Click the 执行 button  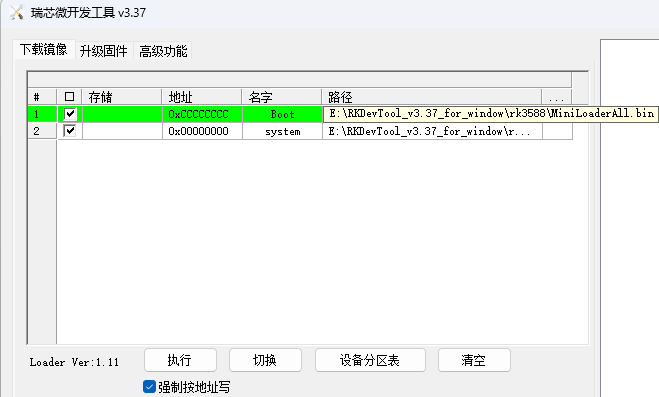coord(180,360)
